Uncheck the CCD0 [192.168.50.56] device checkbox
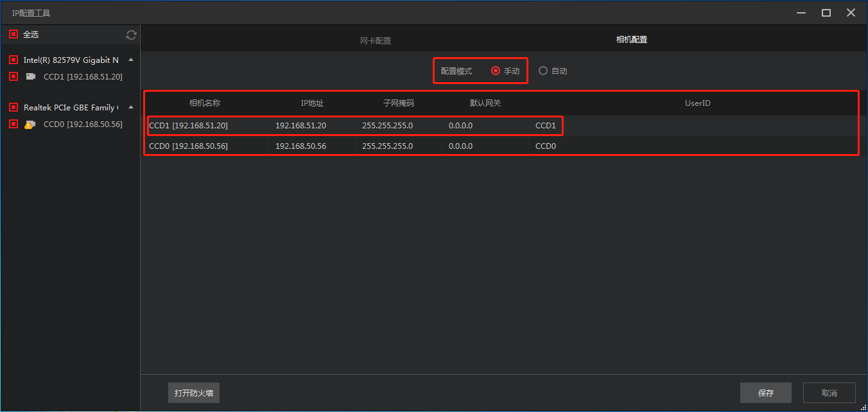The height and width of the screenshot is (412, 868). pyautogui.click(x=13, y=124)
